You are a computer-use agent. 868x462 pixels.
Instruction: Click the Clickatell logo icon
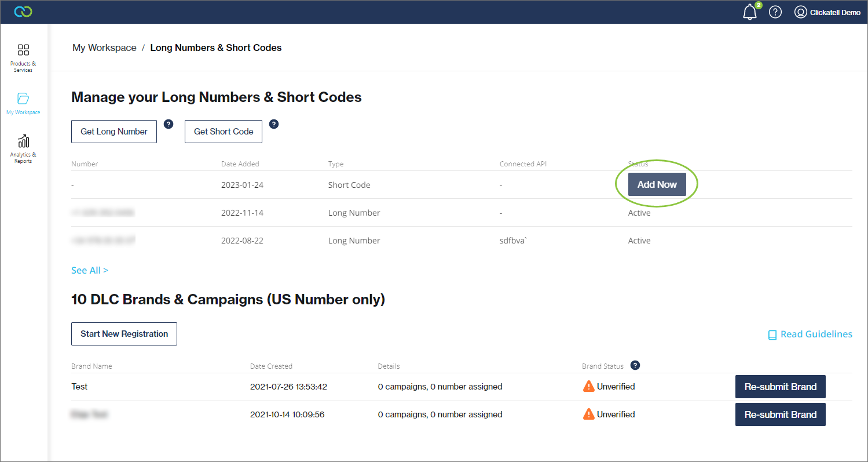[23, 12]
